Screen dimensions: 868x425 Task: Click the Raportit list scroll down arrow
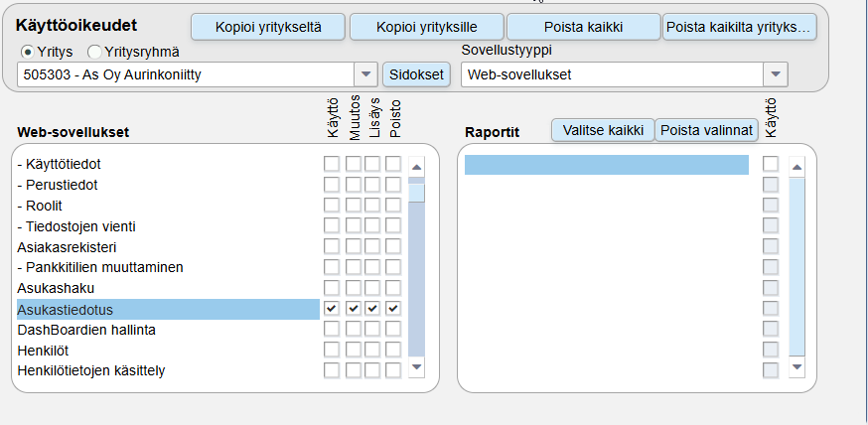796,366
